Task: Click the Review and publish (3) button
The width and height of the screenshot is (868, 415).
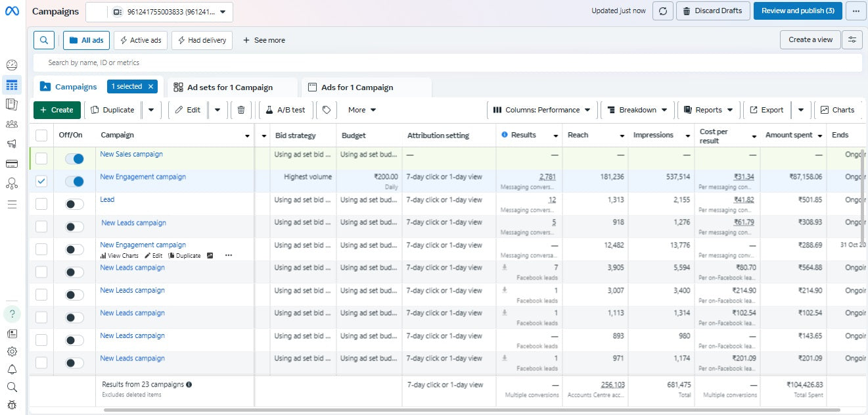Action: [797, 11]
